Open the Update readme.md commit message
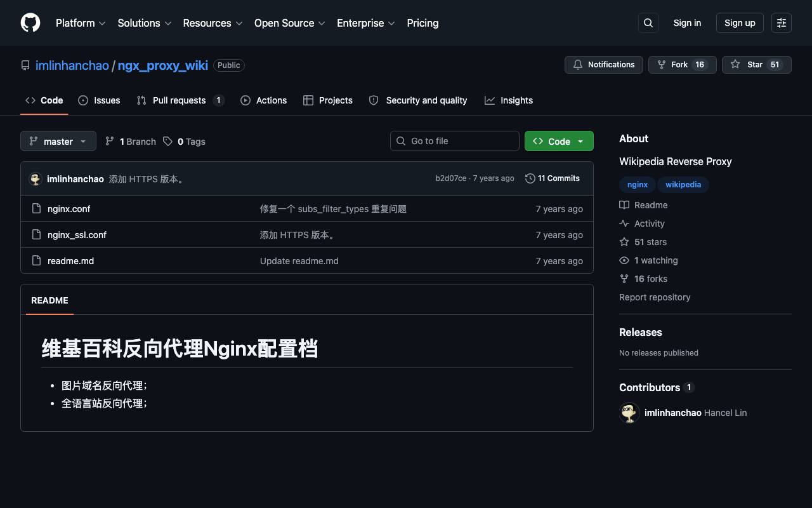The height and width of the screenshot is (508, 812). click(299, 261)
